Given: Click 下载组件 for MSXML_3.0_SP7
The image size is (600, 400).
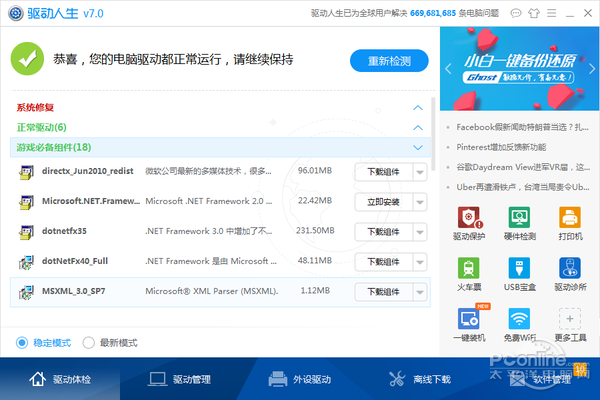Looking at the screenshot, I should pos(384,292).
